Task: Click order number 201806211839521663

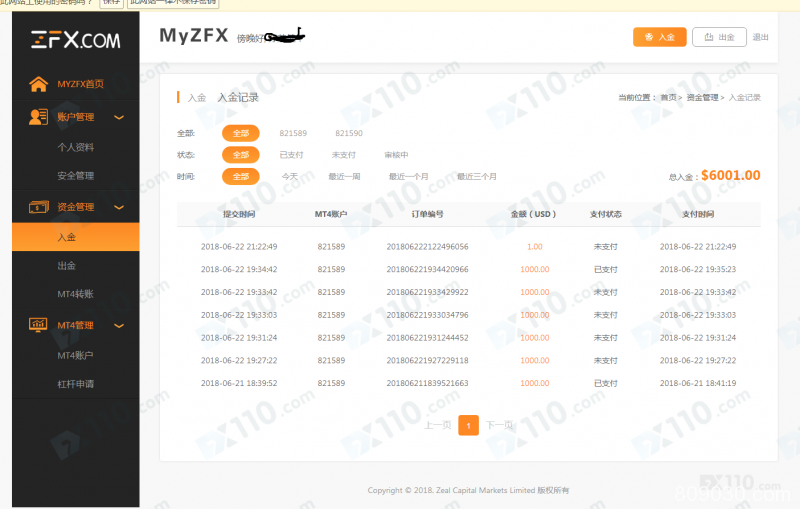Action: click(428, 383)
